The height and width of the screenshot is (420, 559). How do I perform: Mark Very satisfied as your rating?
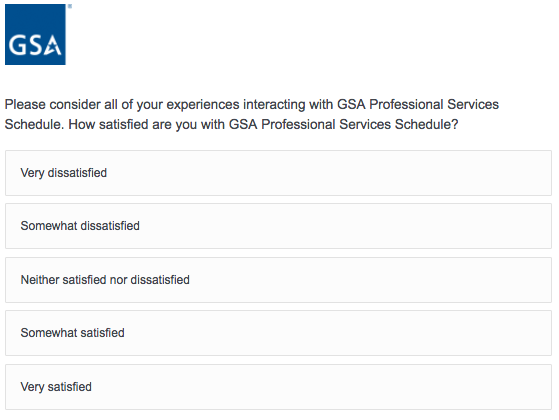point(278,387)
